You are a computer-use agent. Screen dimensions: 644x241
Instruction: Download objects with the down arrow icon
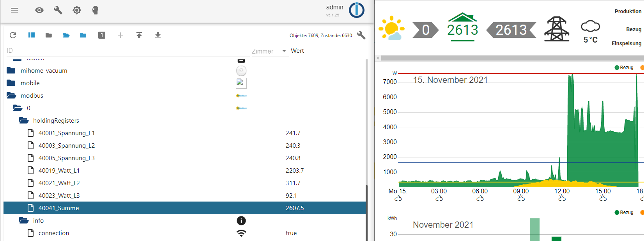[158, 35]
